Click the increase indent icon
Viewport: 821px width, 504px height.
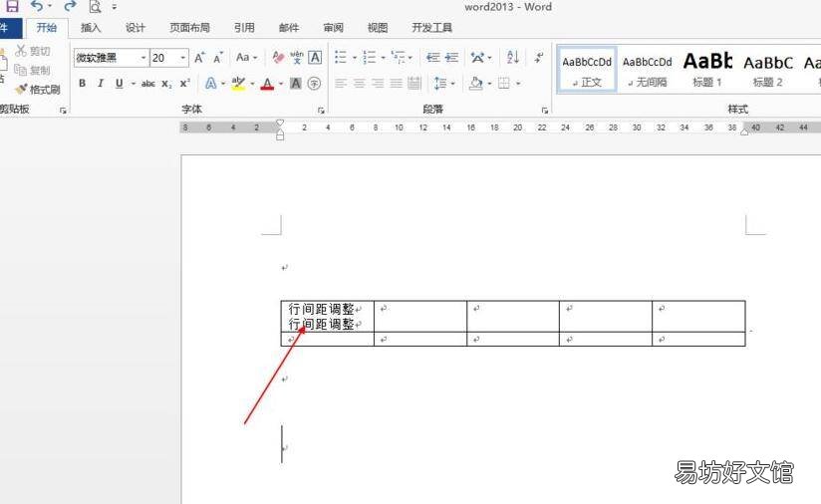[451, 57]
